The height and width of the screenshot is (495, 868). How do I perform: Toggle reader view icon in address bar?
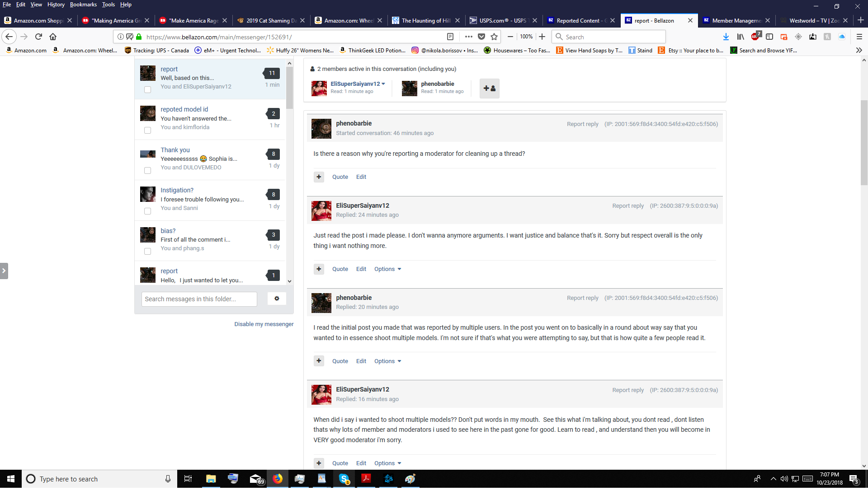click(450, 37)
